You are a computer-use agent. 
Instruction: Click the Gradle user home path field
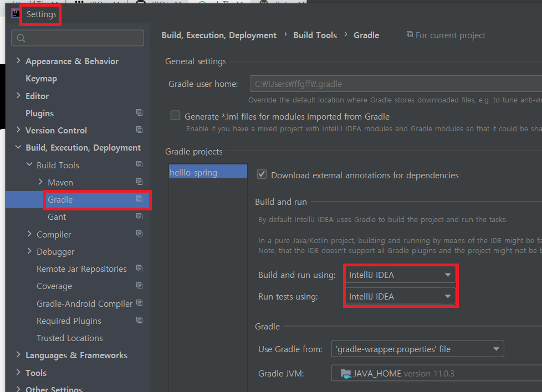pyautogui.click(x=396, y=84)
